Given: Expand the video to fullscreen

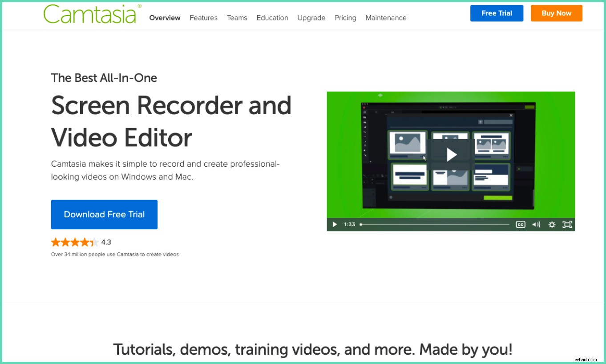Looking at the screenshot, I should tap(567, 224).
